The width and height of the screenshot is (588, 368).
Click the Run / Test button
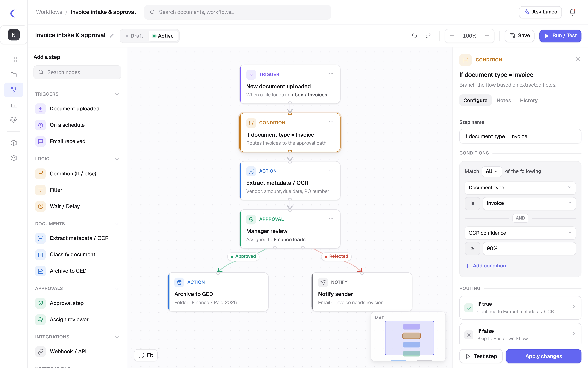560,36
